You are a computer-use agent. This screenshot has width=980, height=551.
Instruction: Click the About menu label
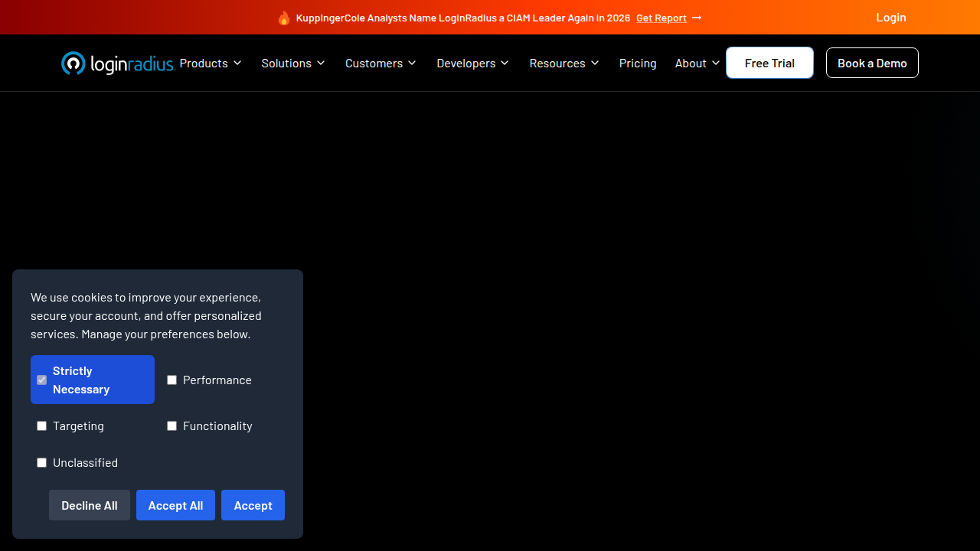pyautogui.click(x=691, y=64)
